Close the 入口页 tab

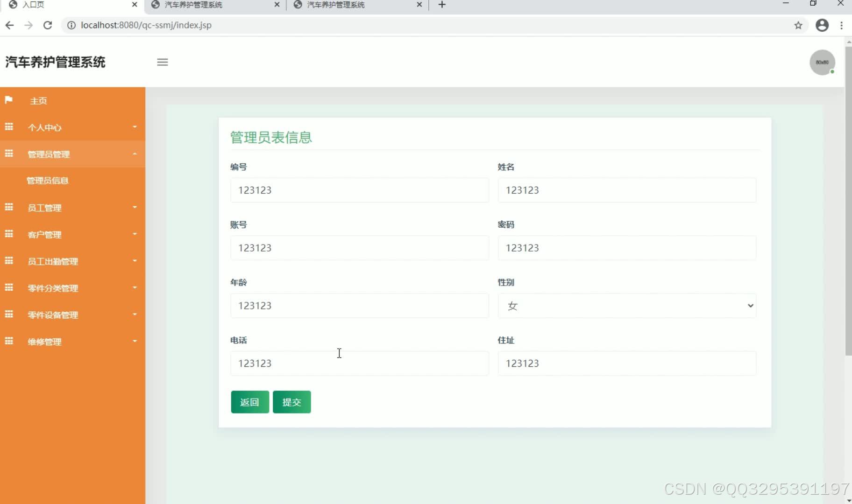click(135, 5)
